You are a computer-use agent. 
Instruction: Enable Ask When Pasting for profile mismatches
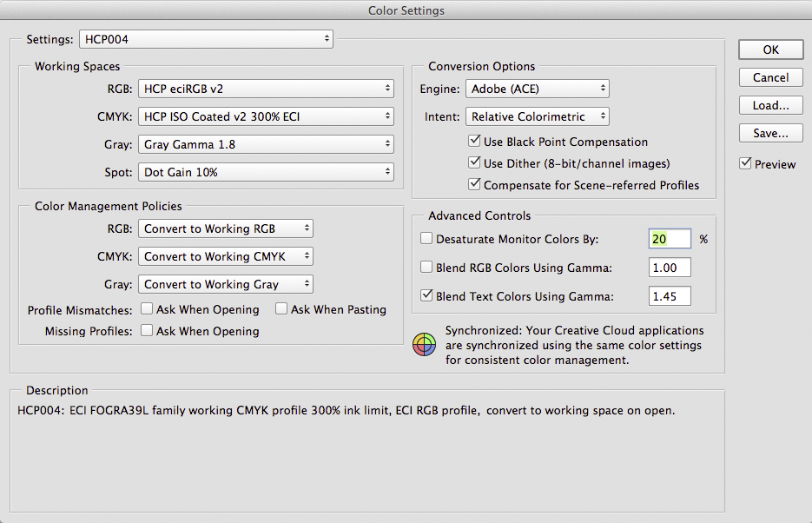click(x=281, y=308)
